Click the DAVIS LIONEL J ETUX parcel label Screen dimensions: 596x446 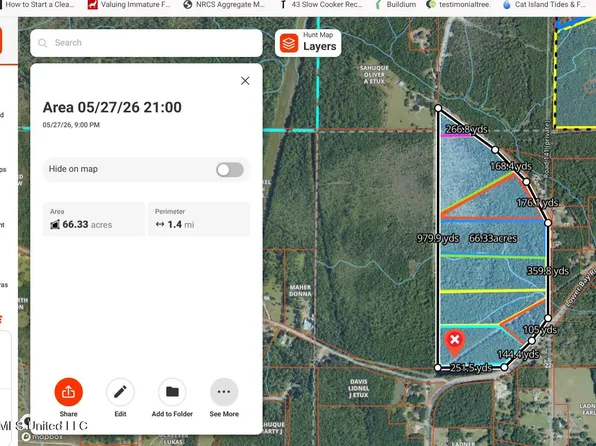[358, 388]
